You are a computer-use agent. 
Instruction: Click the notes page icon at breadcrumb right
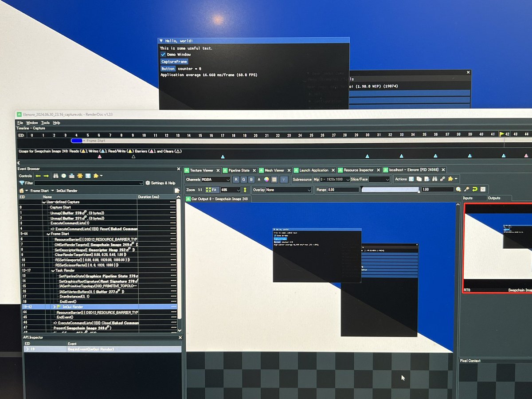coord(176,191)
